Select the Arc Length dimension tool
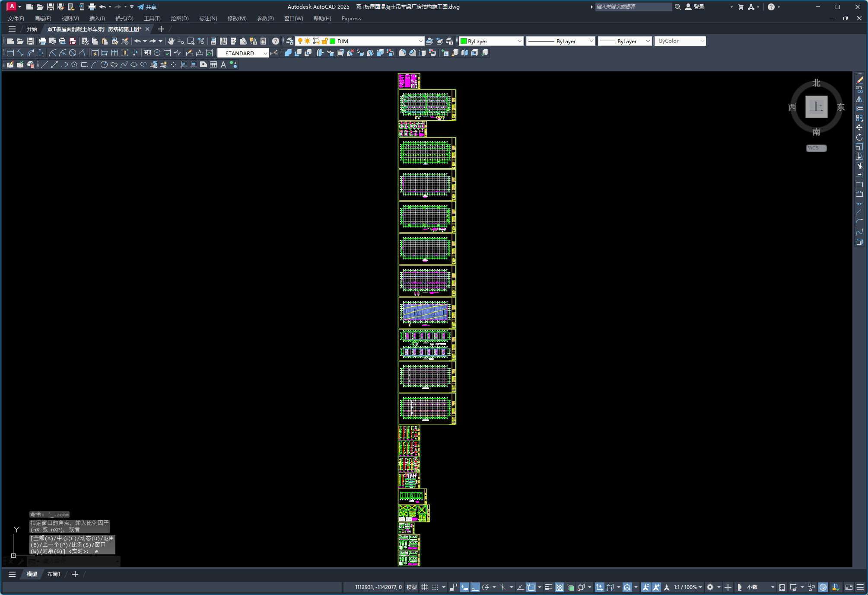The height and width of the screenshot is (595, 868). tap(30, 53)
